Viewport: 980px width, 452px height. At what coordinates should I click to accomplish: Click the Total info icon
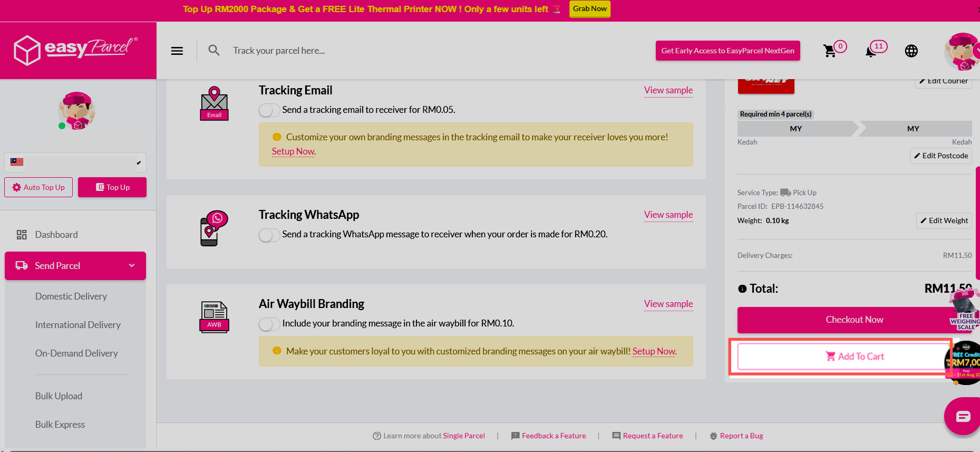(742, 288)
